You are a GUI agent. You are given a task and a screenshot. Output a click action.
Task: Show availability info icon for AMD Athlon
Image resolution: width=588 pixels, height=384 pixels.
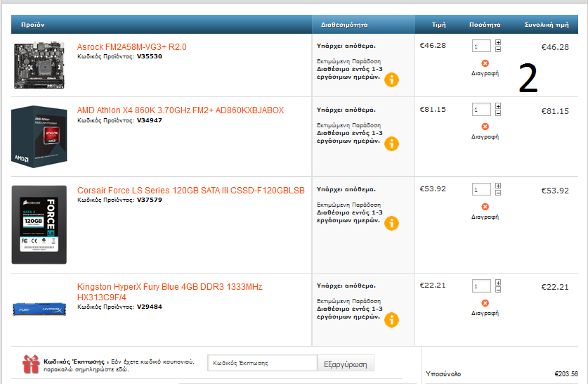tap(391, 143)
